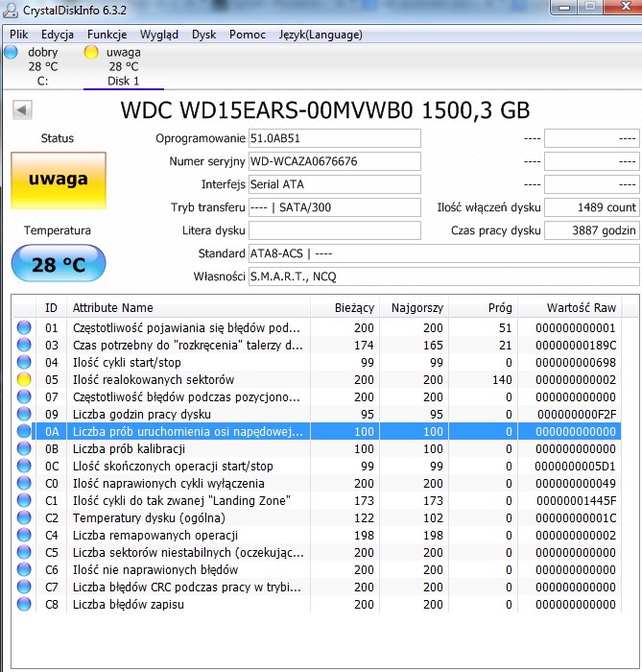This screenshot has height=672, width=642.
Task: Open the Dysk menu
Action: [x=203, y=35]
